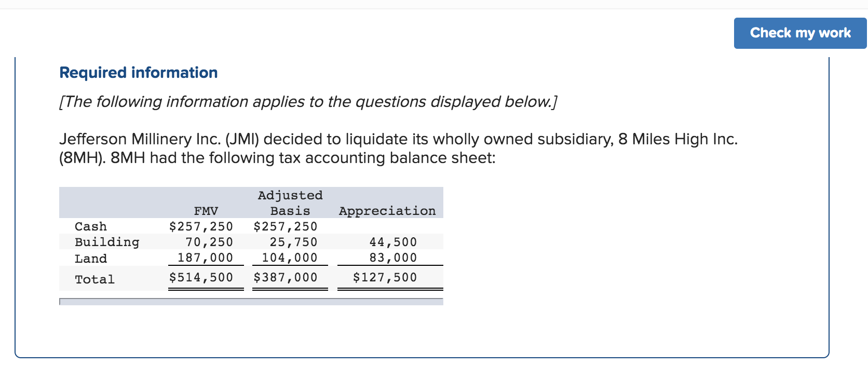Select the Total row label
Screen dimensions: 868x379
[x=94, y=279]
